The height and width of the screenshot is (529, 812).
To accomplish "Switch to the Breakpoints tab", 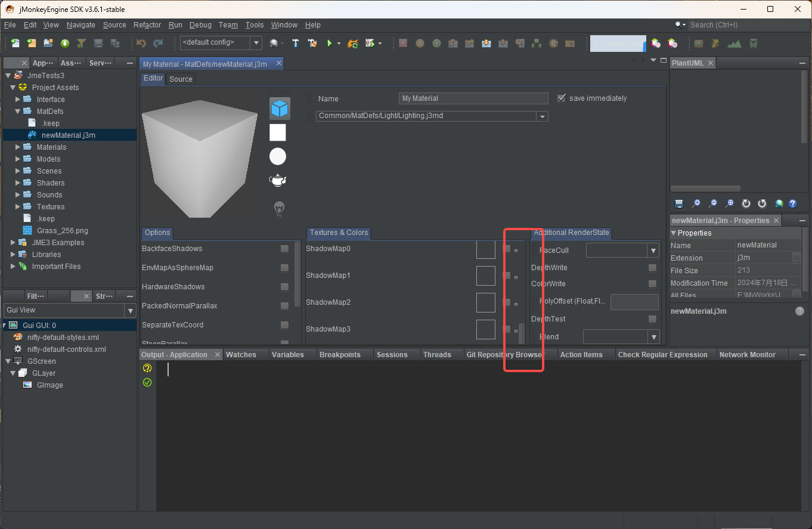I will tap(340, 355).
